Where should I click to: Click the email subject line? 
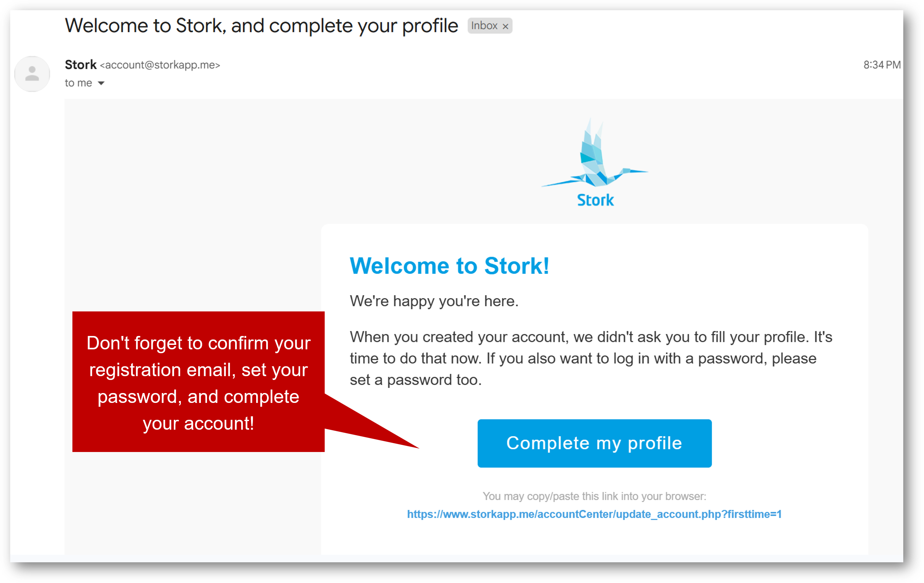click(x=261, y=26)
